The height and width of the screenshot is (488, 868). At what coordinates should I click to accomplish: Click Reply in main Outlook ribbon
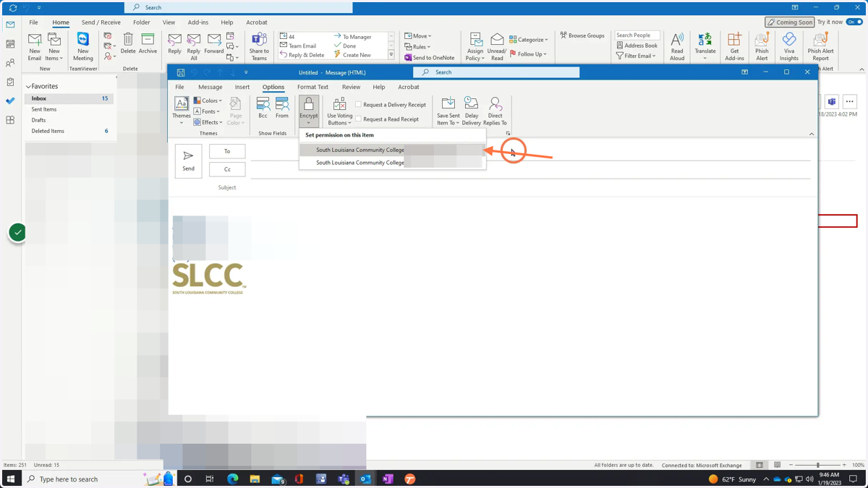[x=174, y=43]
